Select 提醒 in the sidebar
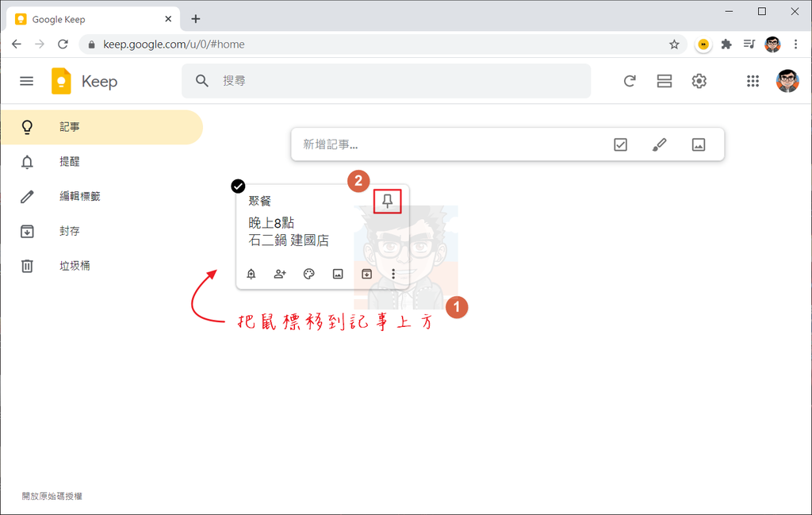The image size is (812, 515). coord(101,162)
